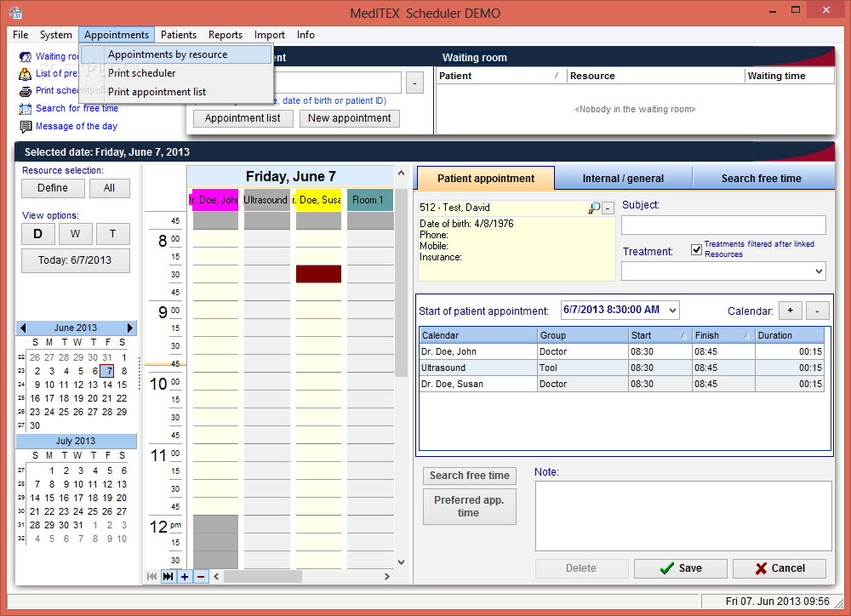
Task: Click into the Subject input field
Action: 723,225
